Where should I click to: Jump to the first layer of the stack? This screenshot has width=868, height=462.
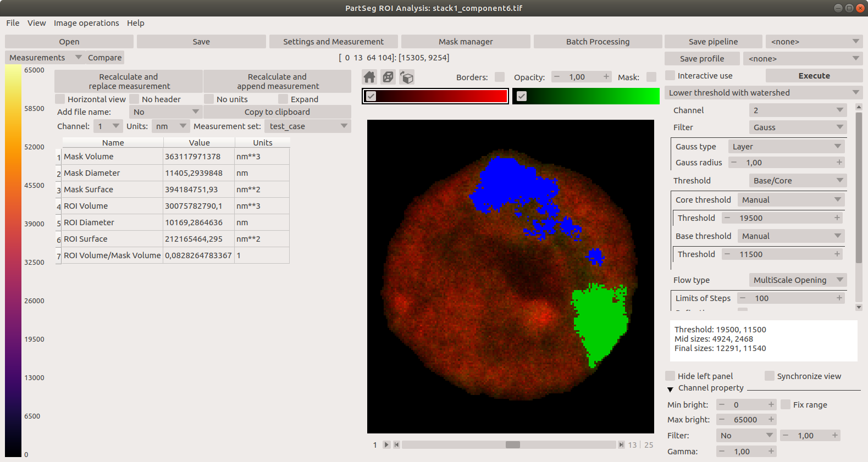[396, 444]
